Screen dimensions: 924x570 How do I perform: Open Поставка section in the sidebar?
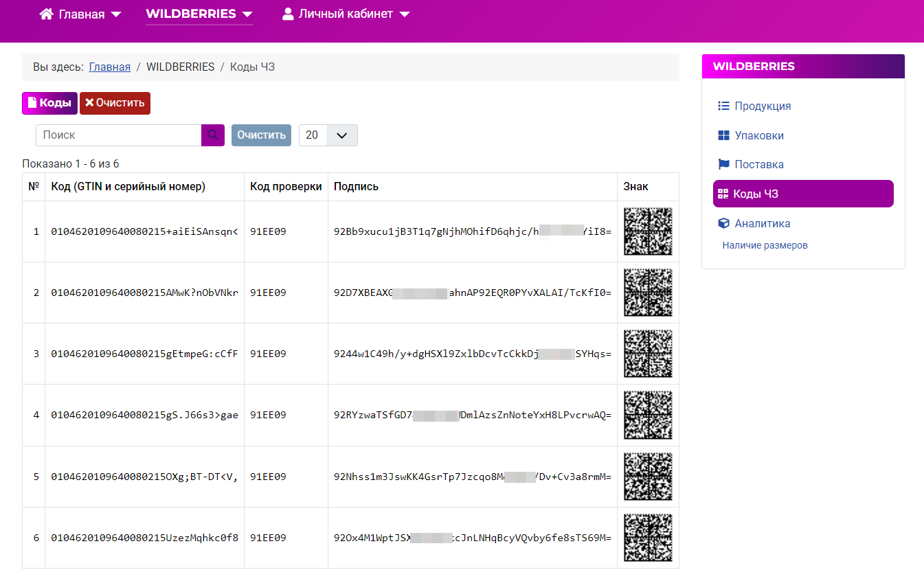pos(758,165)
